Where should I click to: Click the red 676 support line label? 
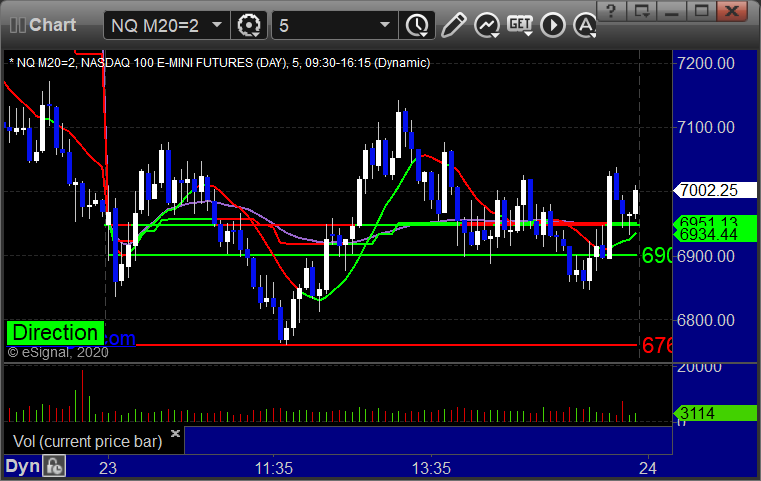(657, 345)
